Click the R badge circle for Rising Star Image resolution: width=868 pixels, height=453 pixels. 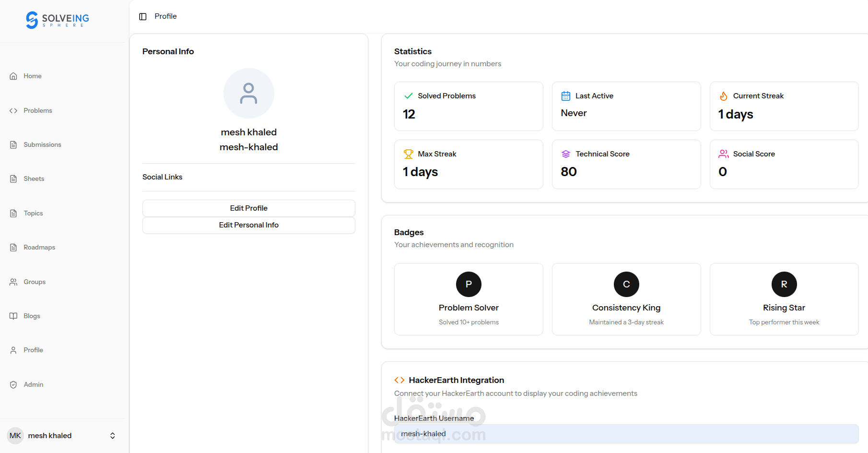(x=784, y=284)
